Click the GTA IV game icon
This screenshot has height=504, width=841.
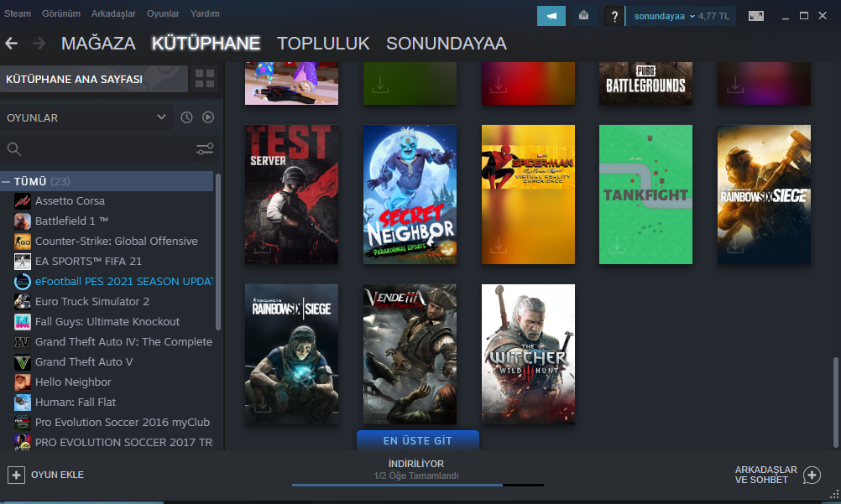tap(23, 341)
